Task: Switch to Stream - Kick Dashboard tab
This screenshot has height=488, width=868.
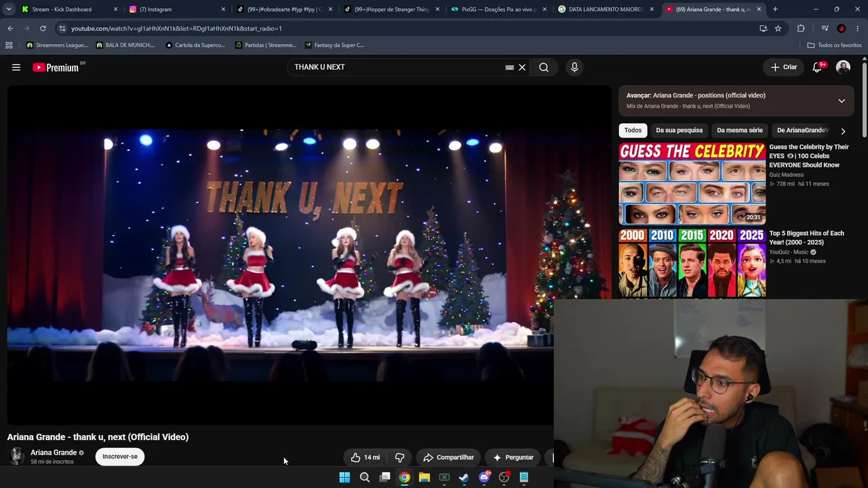Action: 69,9
